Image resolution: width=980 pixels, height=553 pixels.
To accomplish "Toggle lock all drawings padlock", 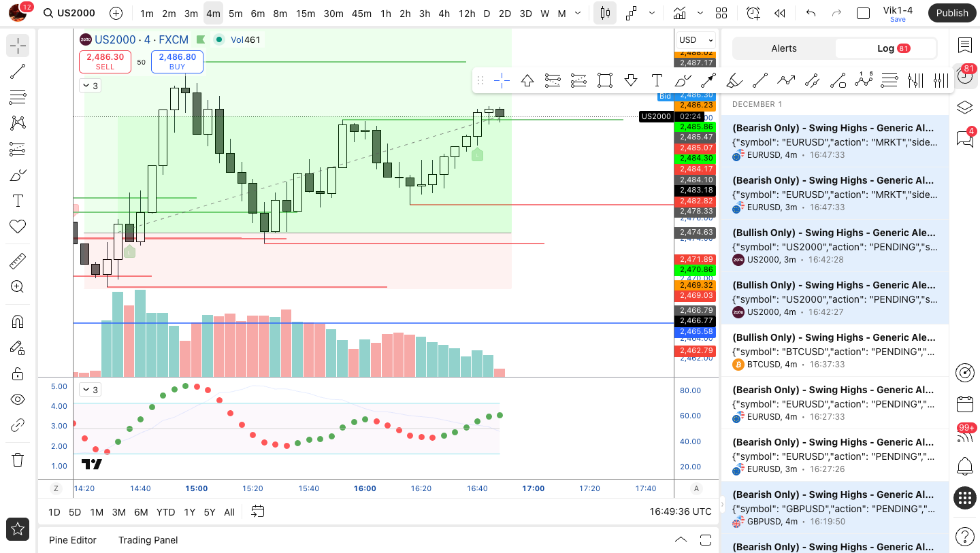I will [x=18, y=373].
